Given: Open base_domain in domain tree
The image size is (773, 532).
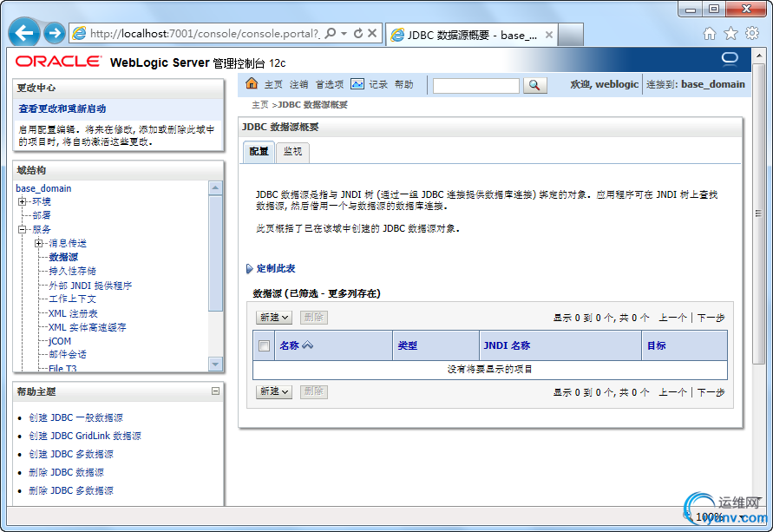Looking at the screenshot, I should pyautogui.click(x=43, y=188).
